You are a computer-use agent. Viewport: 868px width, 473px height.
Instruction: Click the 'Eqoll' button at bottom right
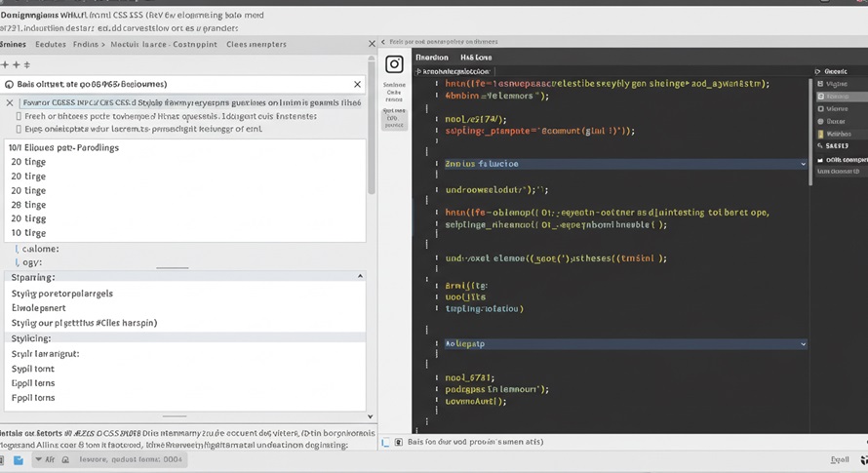coord(840,459)
